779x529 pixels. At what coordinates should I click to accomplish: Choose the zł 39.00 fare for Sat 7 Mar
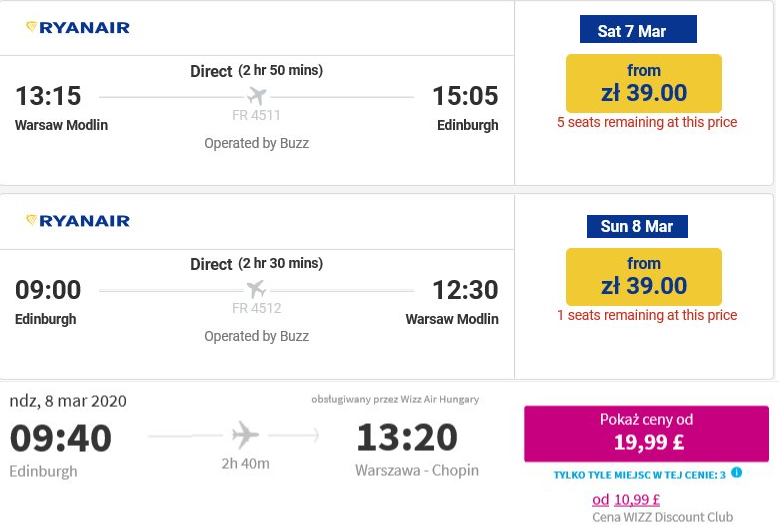point(643,83)
